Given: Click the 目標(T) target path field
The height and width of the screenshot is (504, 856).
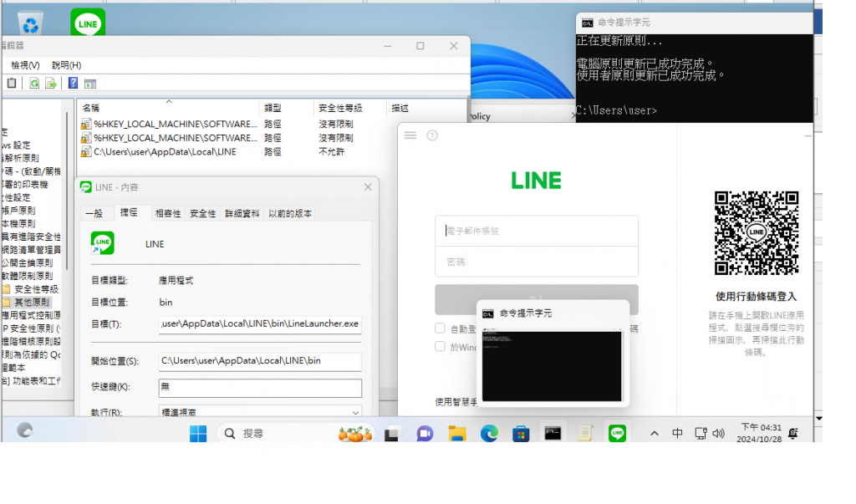Looking at the screenshot, I should pos(260,323).
